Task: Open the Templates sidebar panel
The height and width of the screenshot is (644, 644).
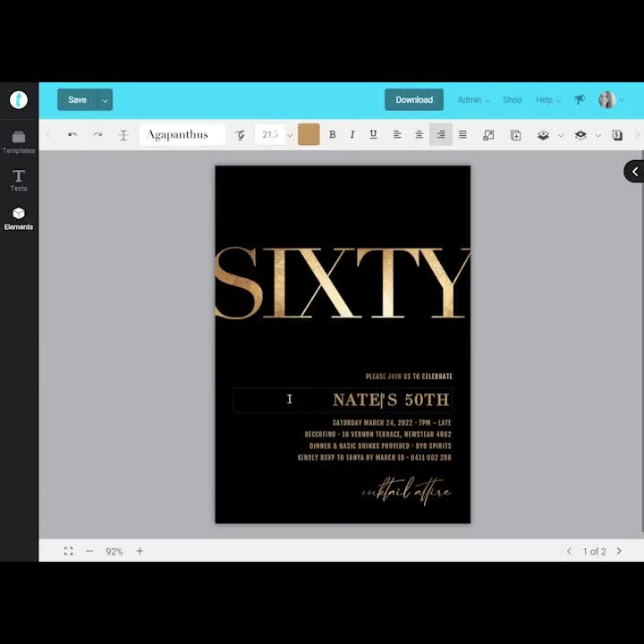Action: [x=19, y=142]
